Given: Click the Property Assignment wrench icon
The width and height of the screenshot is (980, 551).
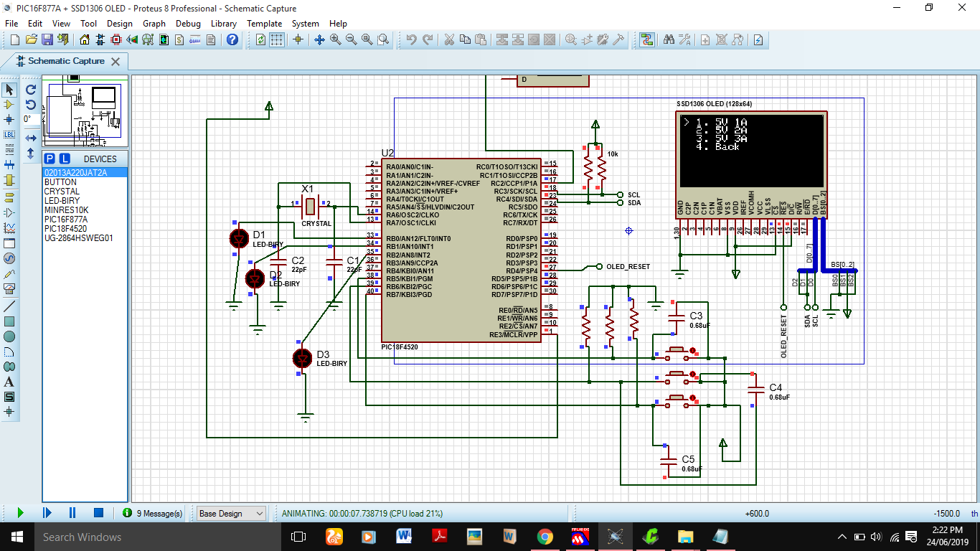Looking at the screenshot, I should (684, 39).
